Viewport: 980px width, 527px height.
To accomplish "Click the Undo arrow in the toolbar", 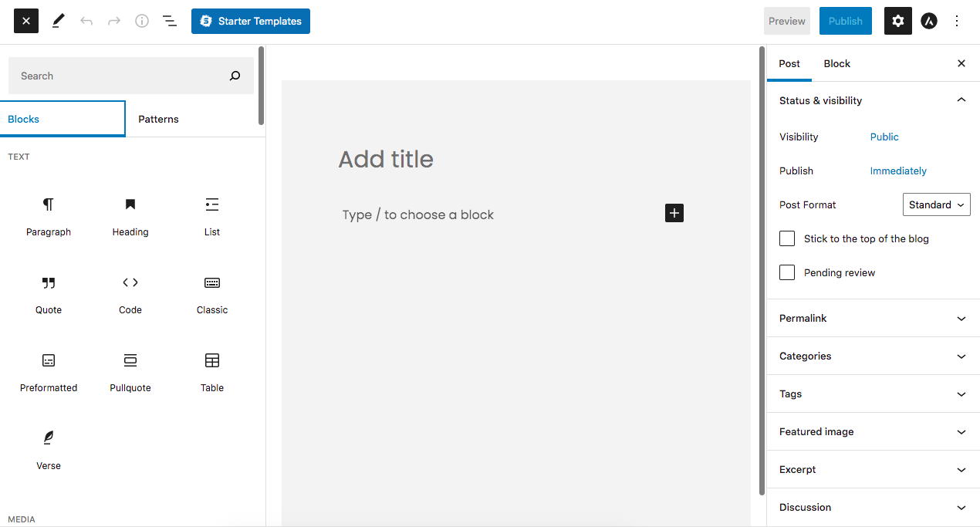I will tap(86, 21).
